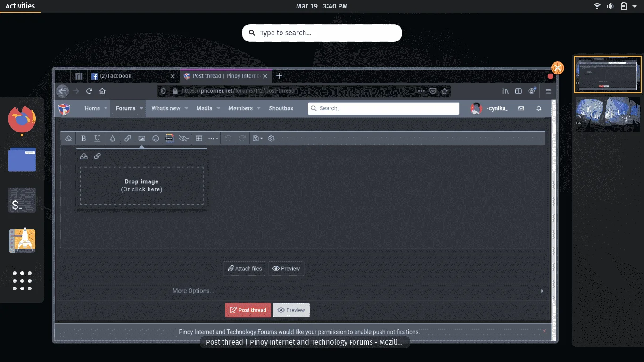Expand the More Options section
This screenshot has height=362, width=644.
coord(193,291)
